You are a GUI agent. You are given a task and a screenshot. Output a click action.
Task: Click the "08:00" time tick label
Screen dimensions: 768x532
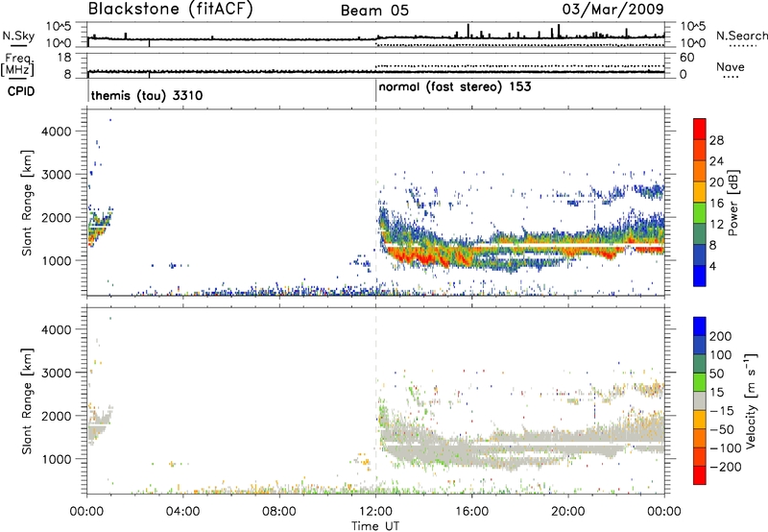279,512
